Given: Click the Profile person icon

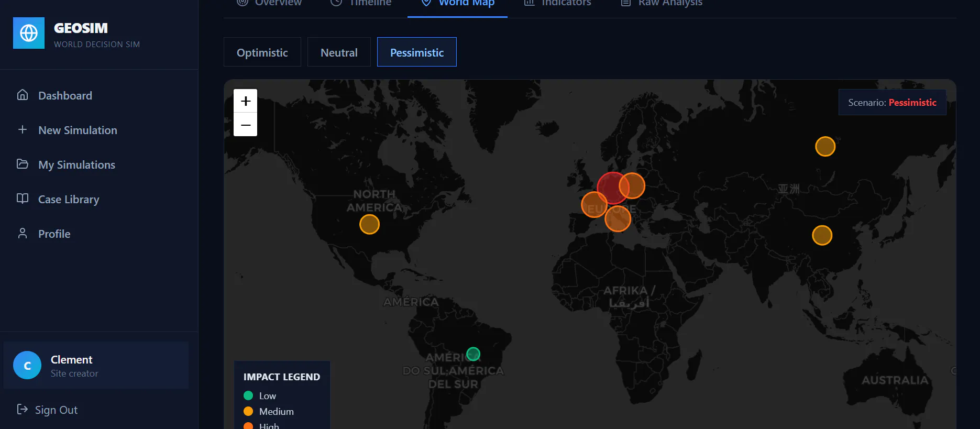Looking at the screenshot, I should pos(23,233).
